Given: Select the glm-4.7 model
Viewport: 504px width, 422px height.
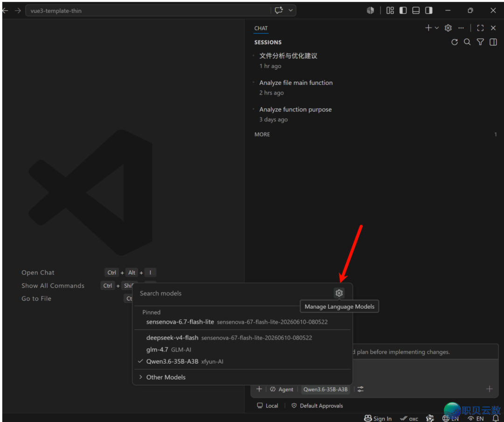Looking at the screenshot, I should [242, 349].
